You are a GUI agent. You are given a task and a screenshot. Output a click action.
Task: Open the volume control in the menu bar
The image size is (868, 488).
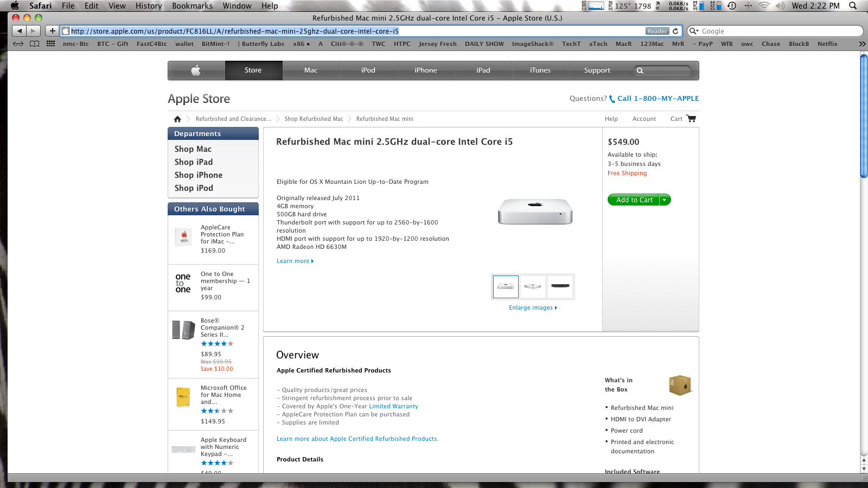[780, 5]
